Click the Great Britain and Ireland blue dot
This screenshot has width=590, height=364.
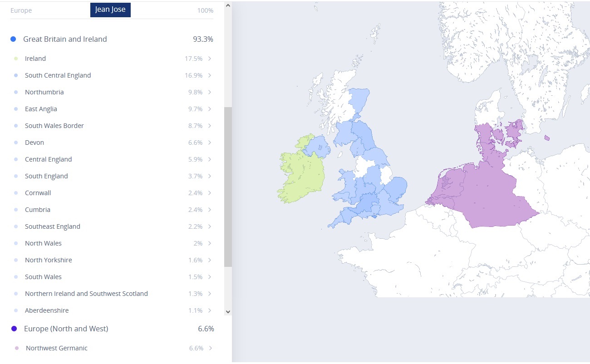[x=13, y=39]
